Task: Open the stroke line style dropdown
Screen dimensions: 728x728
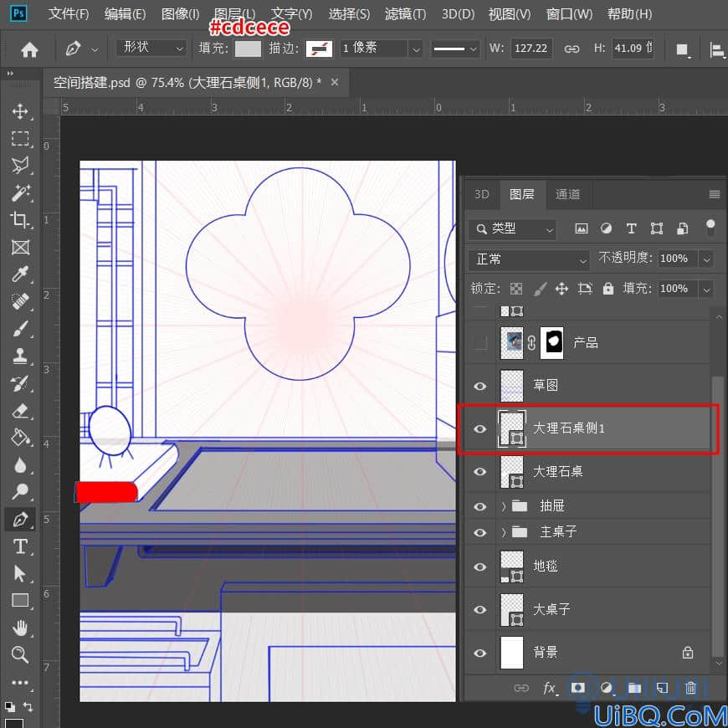Action: coord(454,49)
